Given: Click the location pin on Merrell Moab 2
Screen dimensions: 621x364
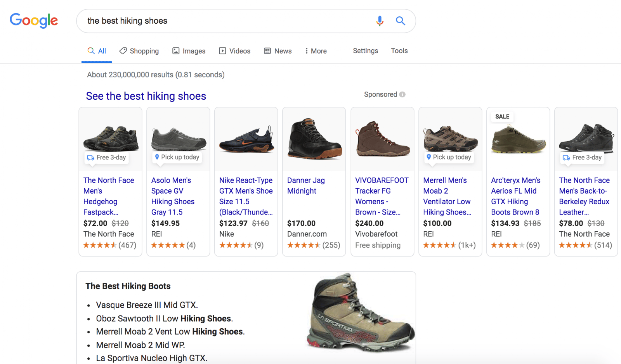Looking at the screenshot, I should point(428,157).
